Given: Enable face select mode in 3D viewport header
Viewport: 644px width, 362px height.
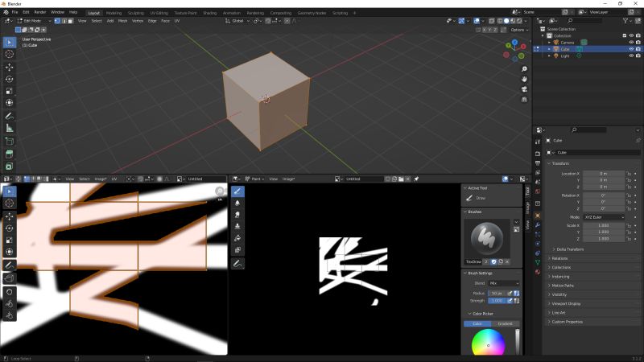Looking at the screenshot, I should pos(70,21).
